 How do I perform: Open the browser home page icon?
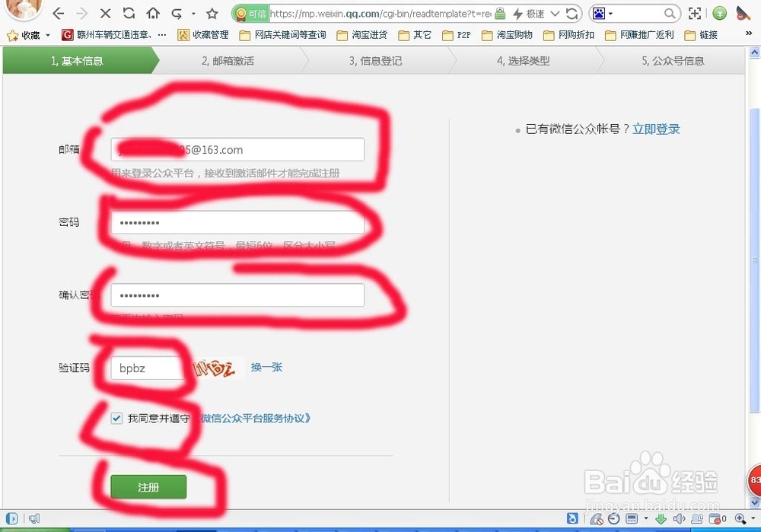coord(153,13)
